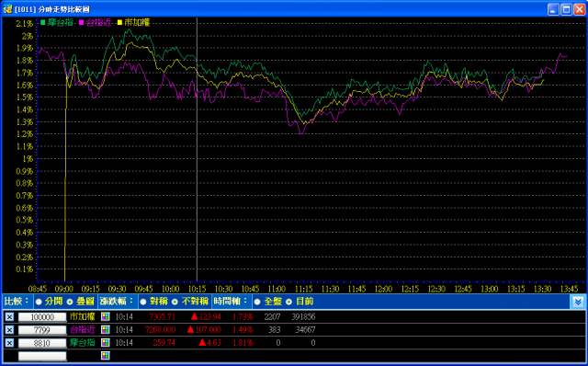Open the color picker icon for 台指近
The image size is (588, 366).
click(106, 330)
